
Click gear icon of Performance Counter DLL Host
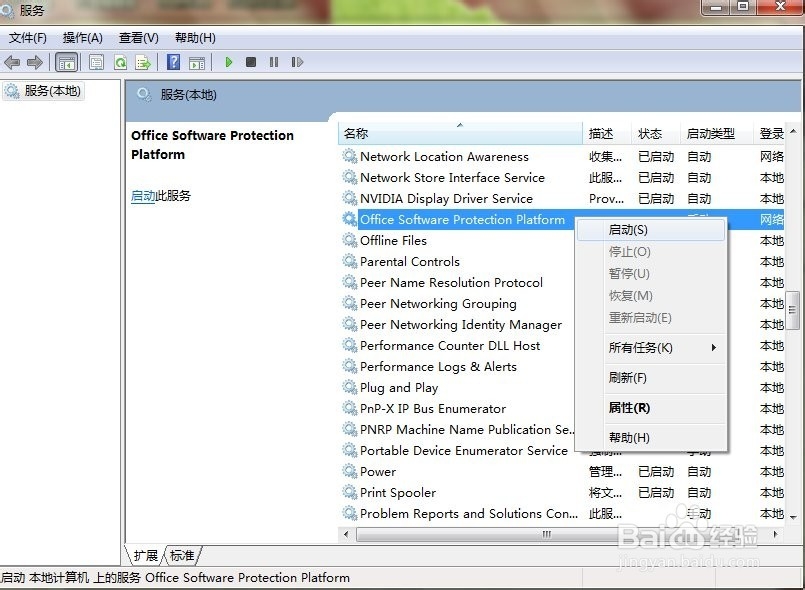(x=350, y=346)
